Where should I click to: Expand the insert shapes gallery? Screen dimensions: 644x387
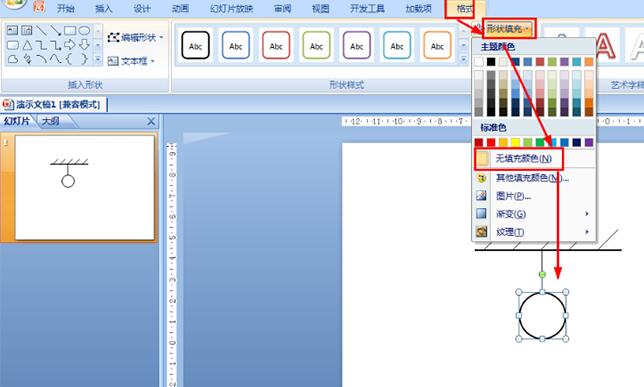[98, 60]
